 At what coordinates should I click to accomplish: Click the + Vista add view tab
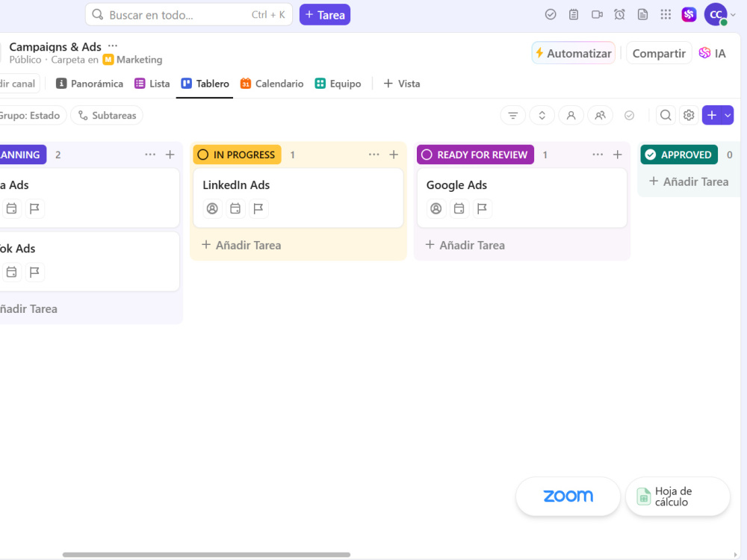tap(402, 84)
